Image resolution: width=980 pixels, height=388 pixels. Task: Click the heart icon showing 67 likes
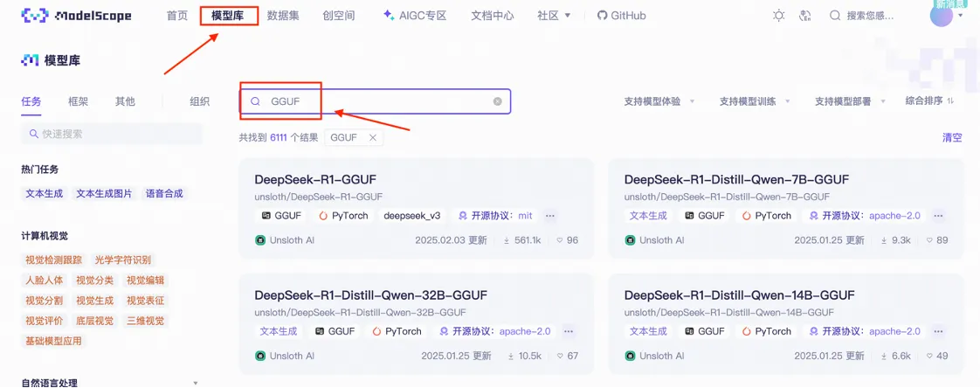pyautogui.click(x=560, y=356)
